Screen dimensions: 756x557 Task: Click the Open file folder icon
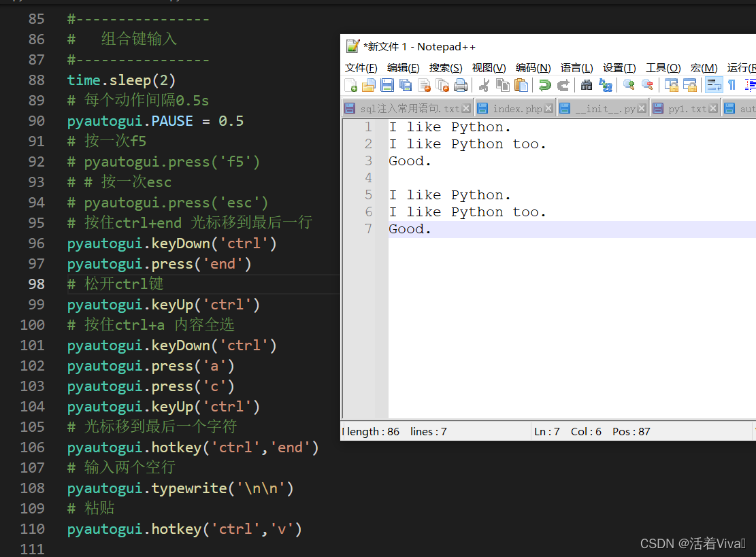369,85
